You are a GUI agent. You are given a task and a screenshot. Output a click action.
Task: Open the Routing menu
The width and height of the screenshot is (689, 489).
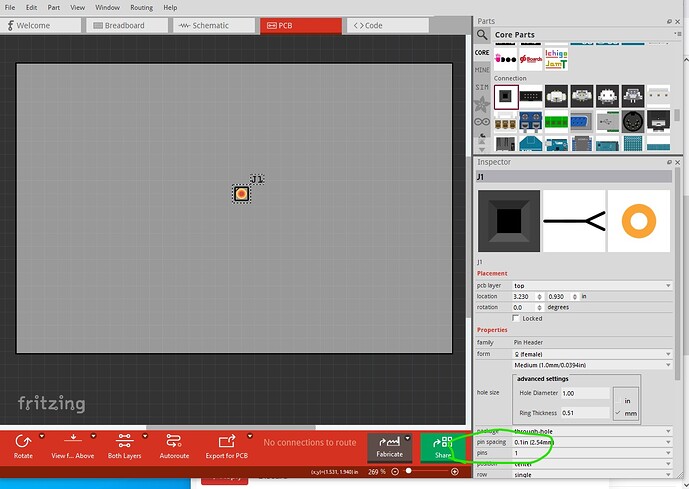coord(141,7)
